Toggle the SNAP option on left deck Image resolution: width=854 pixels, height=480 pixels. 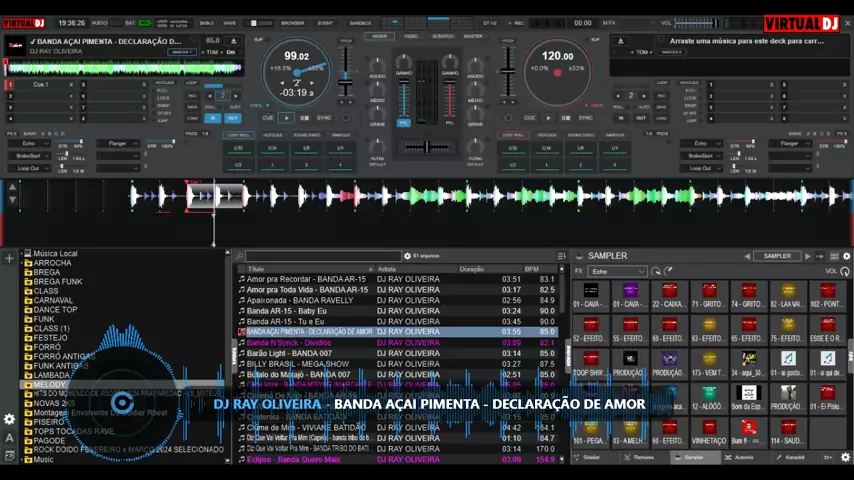[163, 106]
